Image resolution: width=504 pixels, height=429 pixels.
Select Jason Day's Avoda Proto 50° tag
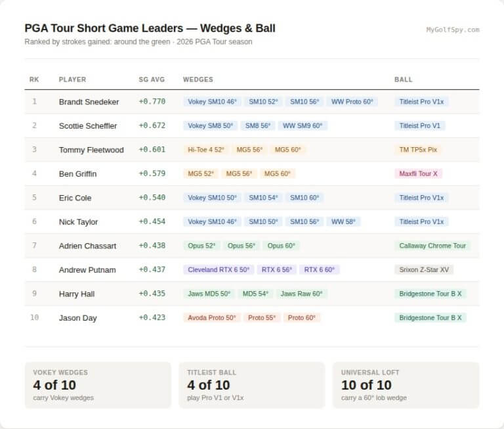click(212, 318)
